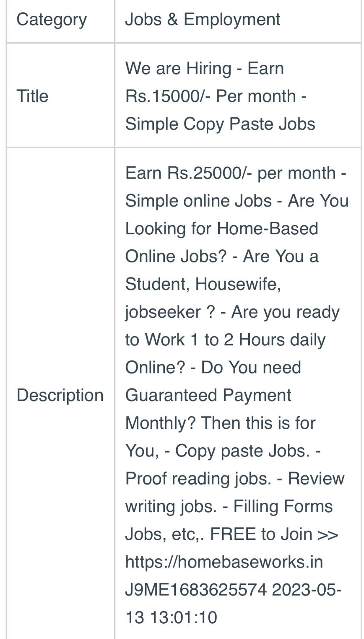This screenshot has height=639, width=364.
Task: Click the 'Filling Forms' text
Action: coord(283,506)
